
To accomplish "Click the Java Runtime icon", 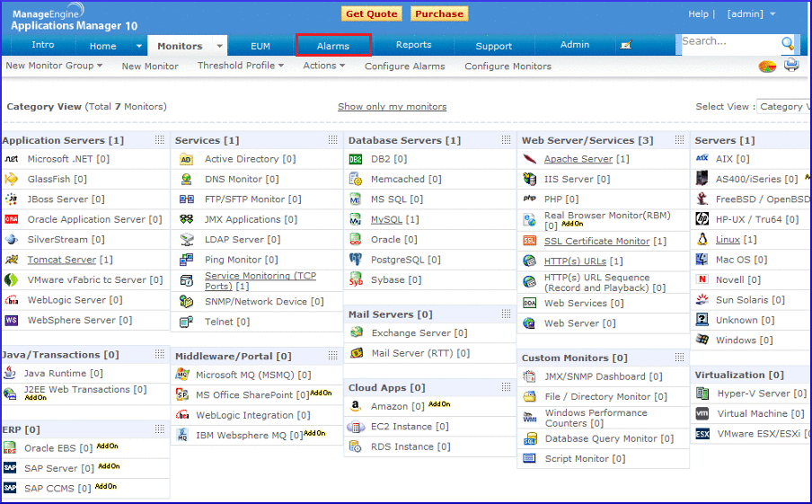I will pyautogui.click(x=9, y=373).
